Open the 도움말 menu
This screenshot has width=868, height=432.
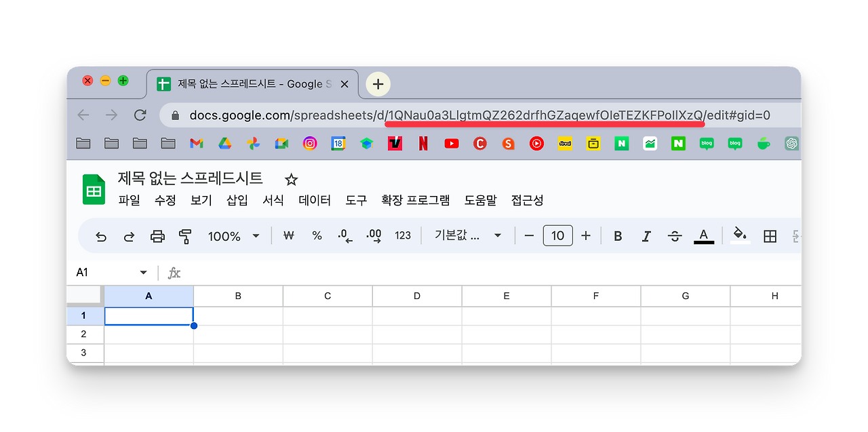coord(480,201)
